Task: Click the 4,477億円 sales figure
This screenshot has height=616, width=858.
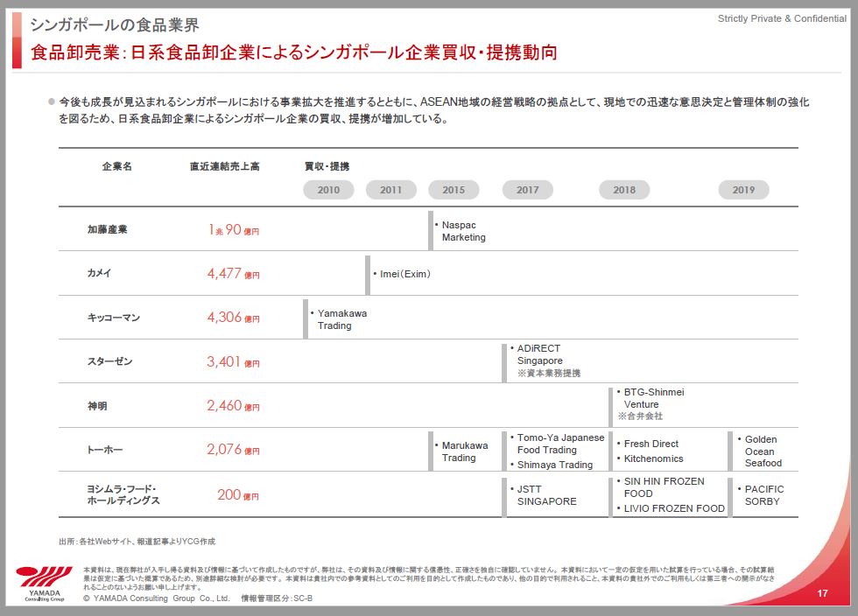Action: 234,274
